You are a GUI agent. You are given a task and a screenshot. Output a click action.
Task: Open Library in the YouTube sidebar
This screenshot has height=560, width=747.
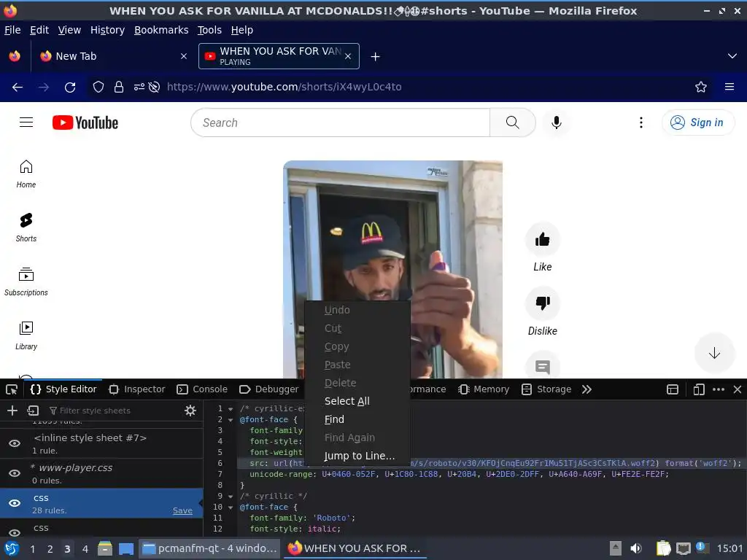point(26,335)
